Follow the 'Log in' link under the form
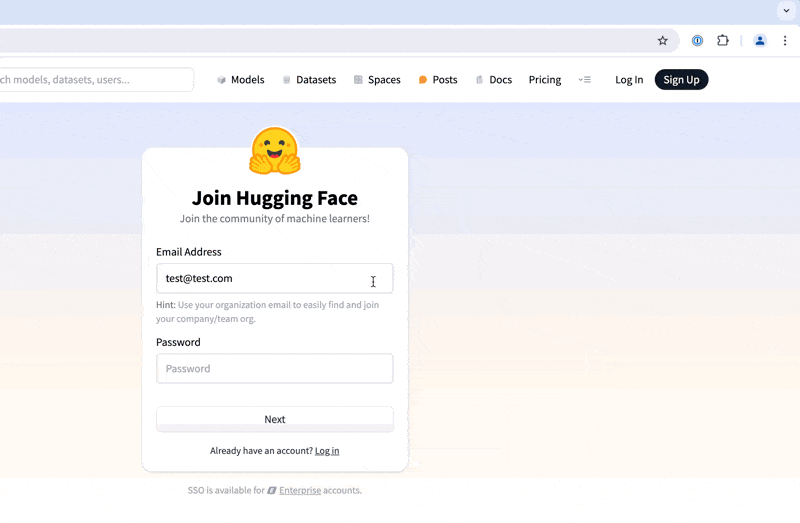Viewport: 800px width, 523px height. 327,451
